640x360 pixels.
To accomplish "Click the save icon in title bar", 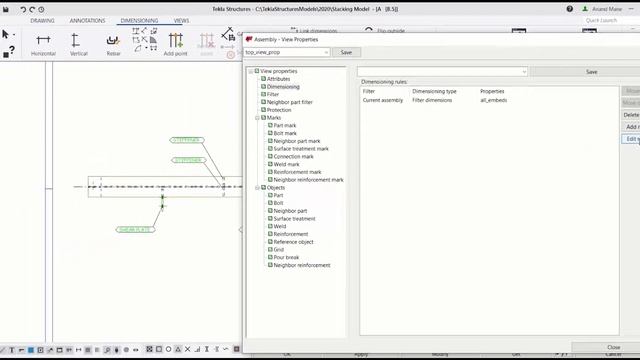I will 6,9.
